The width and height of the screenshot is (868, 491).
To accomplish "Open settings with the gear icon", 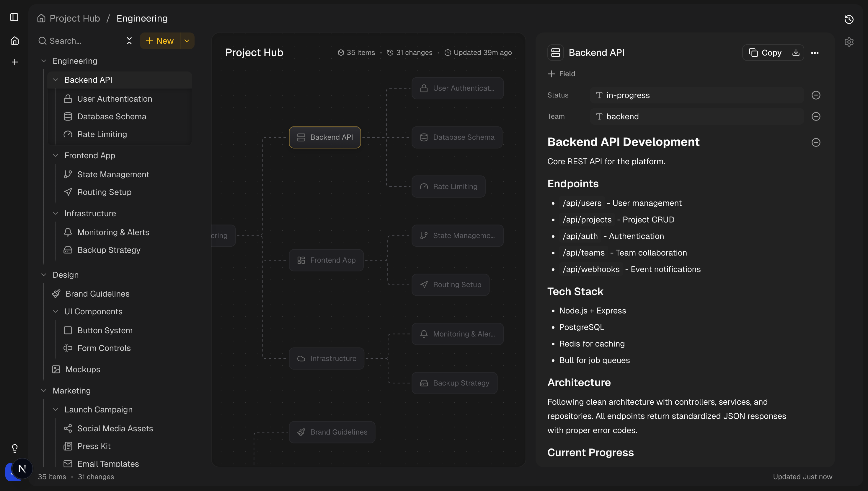I will 849,42.
